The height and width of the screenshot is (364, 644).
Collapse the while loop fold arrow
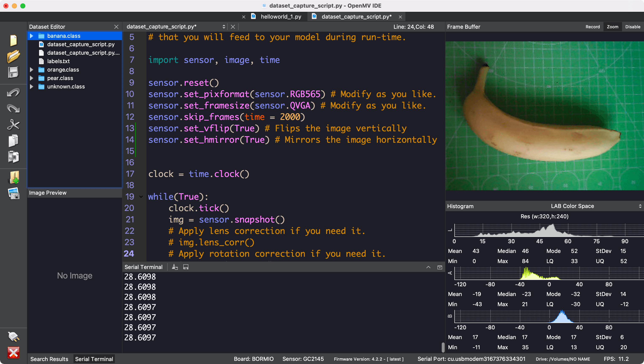141,197
